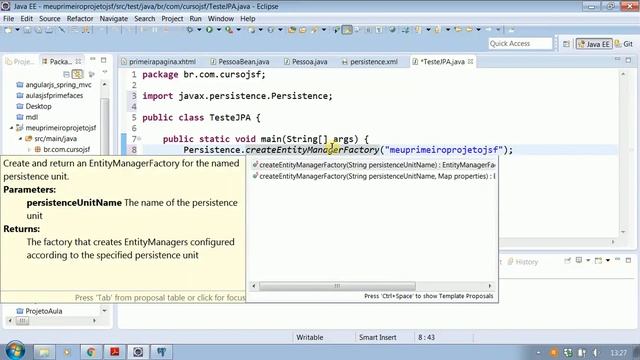Open the Run configurations dropdown arrow
Screen dimensions: 640x360
(219, 30)
